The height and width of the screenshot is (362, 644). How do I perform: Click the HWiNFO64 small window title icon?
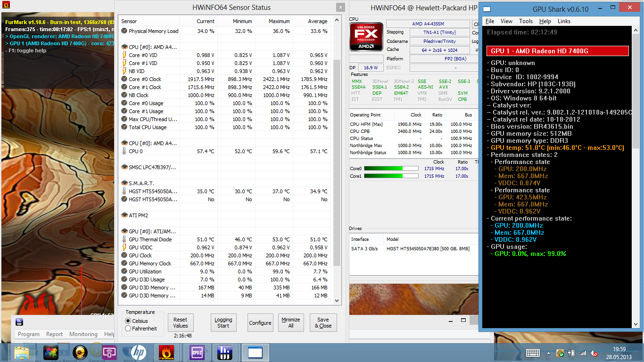pyautogui.click(x=20, y=322)
